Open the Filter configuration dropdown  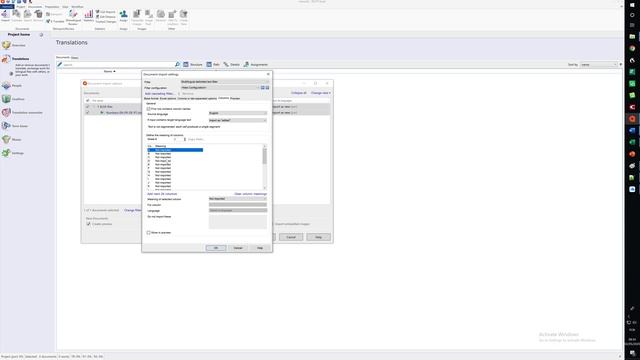pos(220,88)
